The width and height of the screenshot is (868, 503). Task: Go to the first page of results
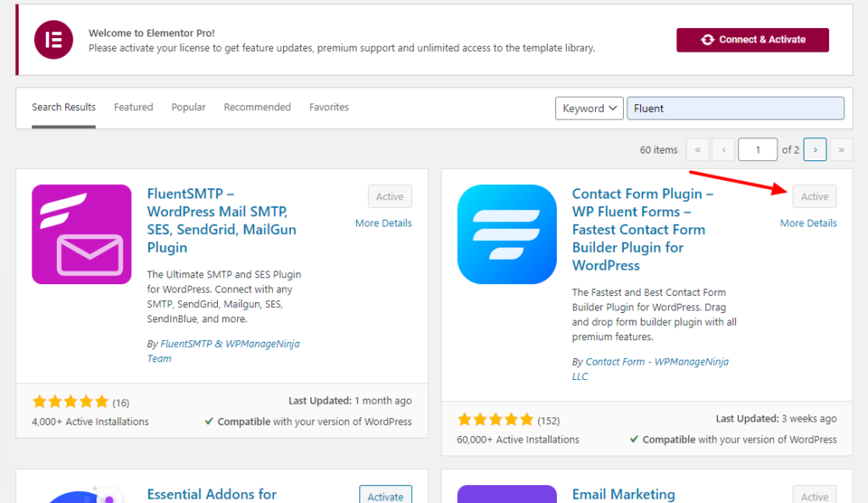point(698,149)
